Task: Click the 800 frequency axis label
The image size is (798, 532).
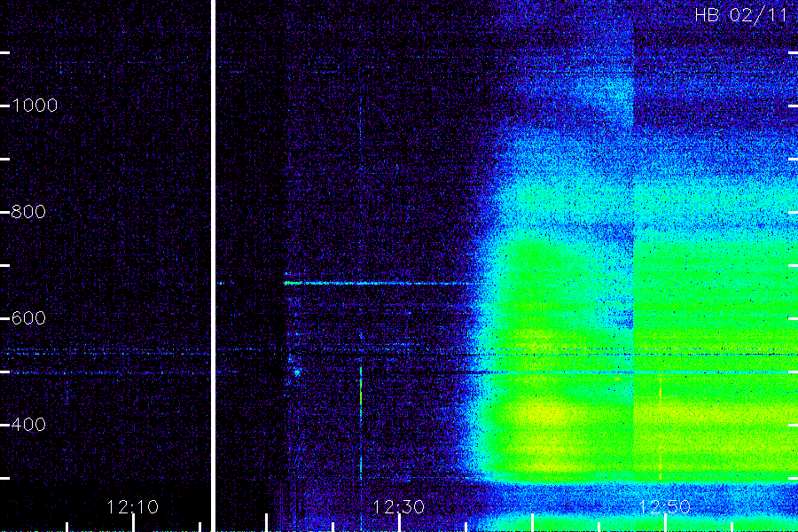Action: [28, 212]
